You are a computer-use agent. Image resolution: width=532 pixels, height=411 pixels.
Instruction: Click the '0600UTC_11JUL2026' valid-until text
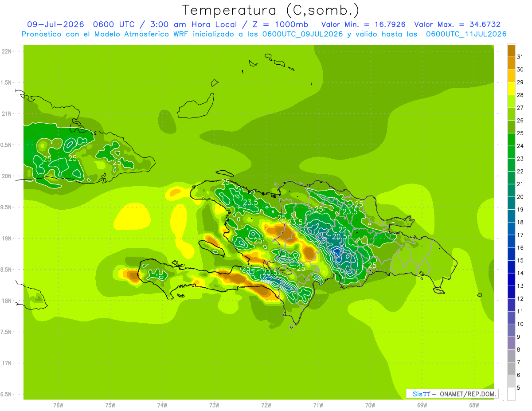(x=466, y=34)
